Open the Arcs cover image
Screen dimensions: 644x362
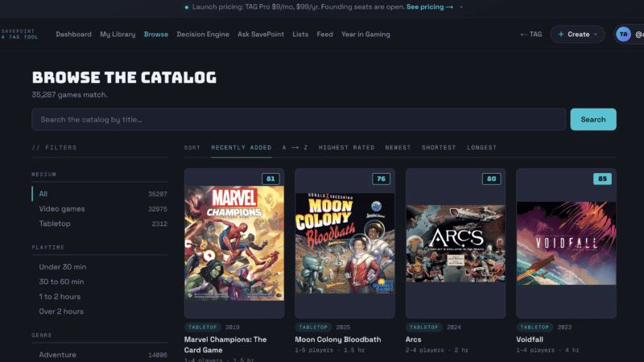tap(456, 244)
